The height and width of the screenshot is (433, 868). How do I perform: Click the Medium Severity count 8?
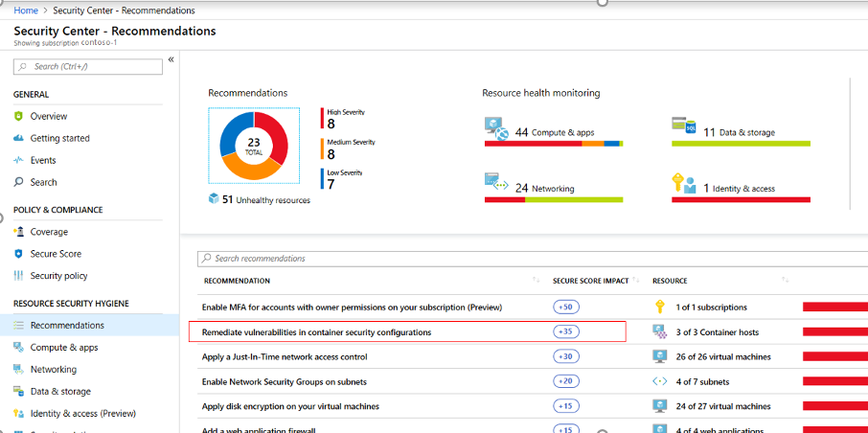[331, 153]
